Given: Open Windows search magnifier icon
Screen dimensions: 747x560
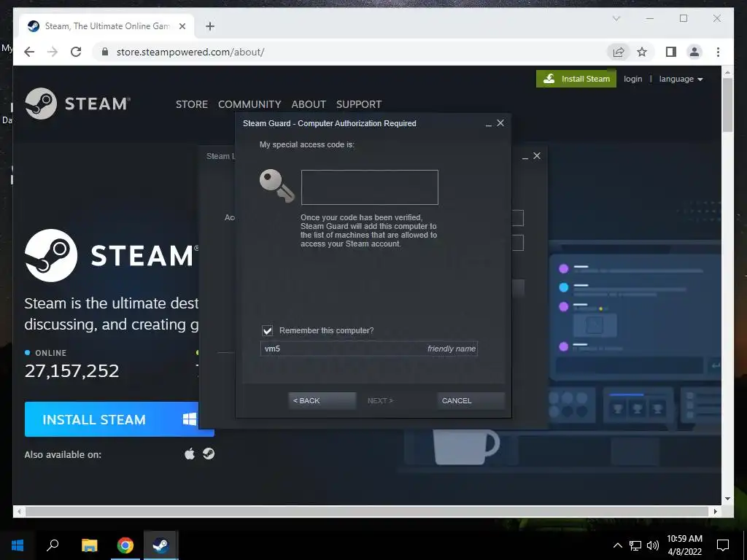Looking at the screenshot, I should coord(53,545).
